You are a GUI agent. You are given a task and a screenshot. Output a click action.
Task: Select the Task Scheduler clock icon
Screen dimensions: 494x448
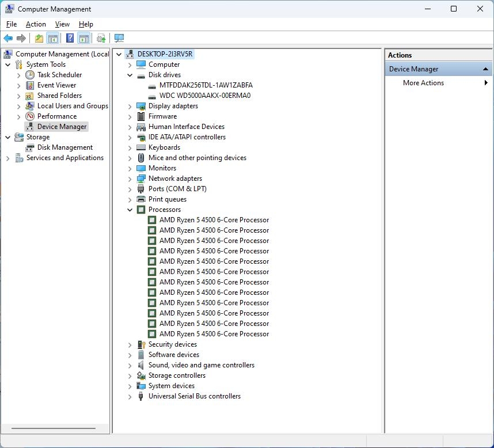(30, 75)
